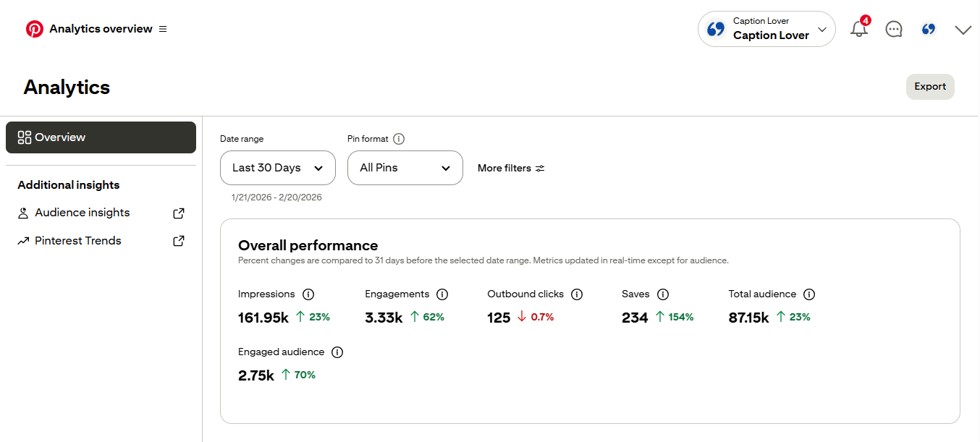This screenshot has height=442, width=980.
Task: Expand the account menu chevron at far right
Action: [963, 30]
